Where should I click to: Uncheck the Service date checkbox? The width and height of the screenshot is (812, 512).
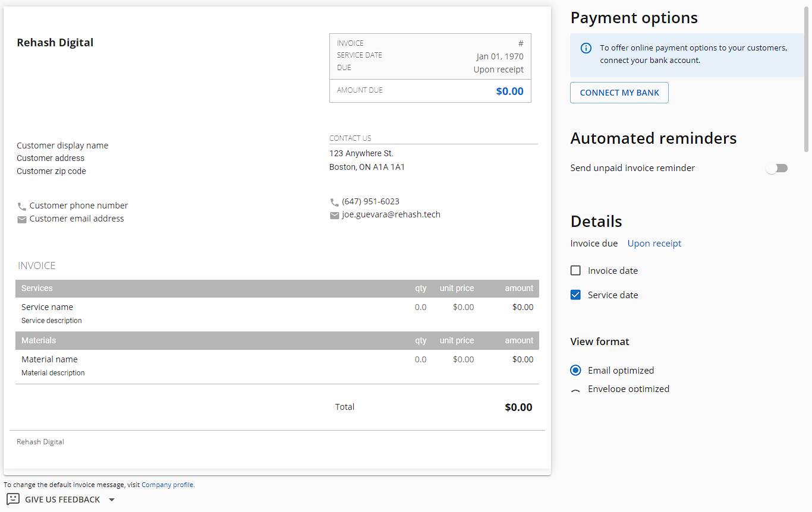tap(575, 295)
